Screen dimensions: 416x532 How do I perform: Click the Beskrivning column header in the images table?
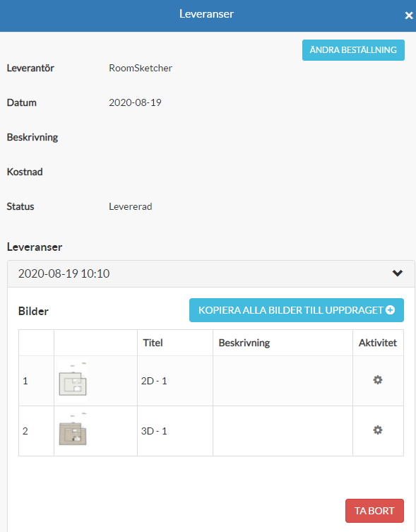point(244,343)
